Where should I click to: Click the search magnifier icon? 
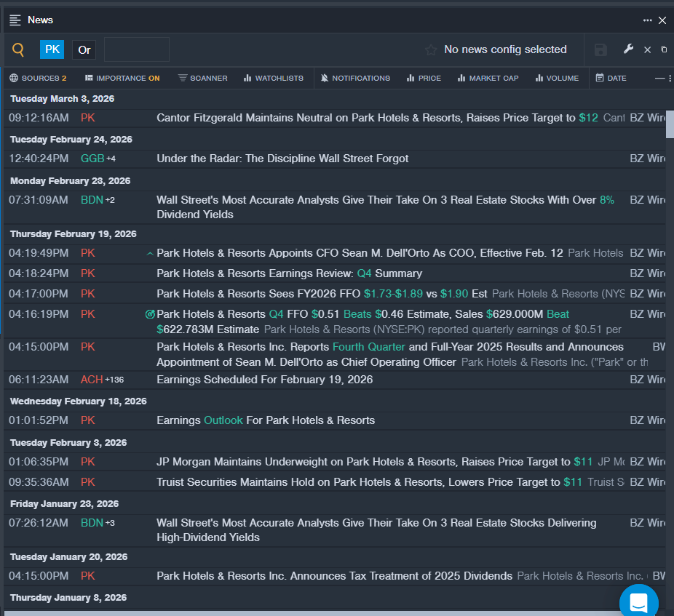point(18,49)
